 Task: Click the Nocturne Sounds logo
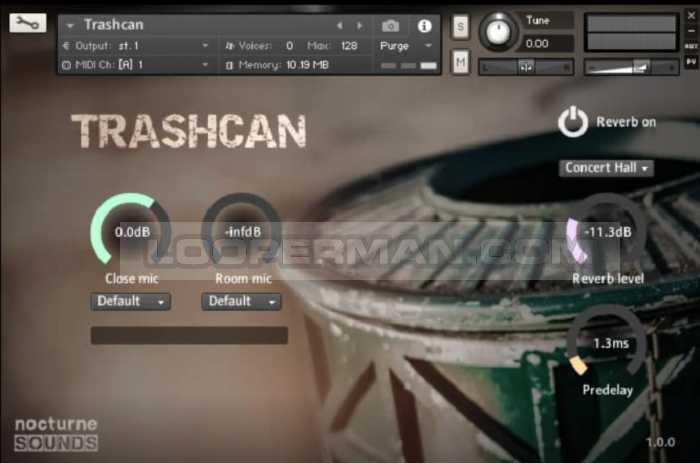(56, 433)
